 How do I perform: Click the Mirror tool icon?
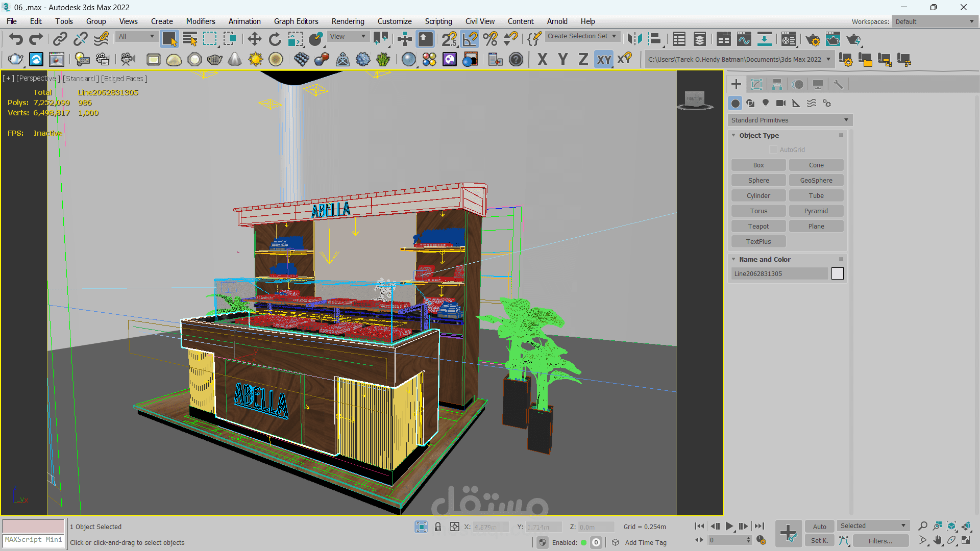[634, 39]
